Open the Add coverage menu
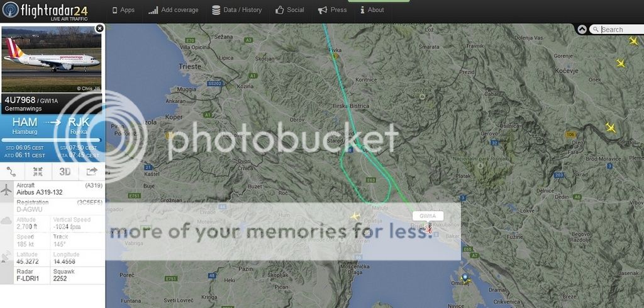This screenshot has width=644, height=308. (174, 10)
